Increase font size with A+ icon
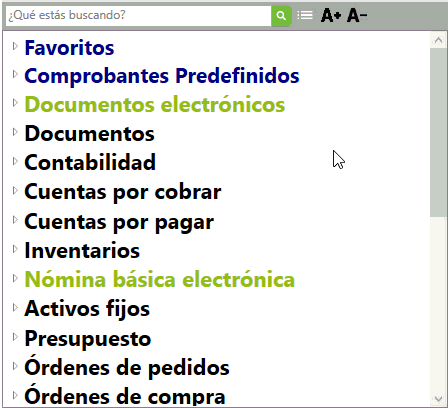Viewport: 448px width, 408px height. [331, 16]
